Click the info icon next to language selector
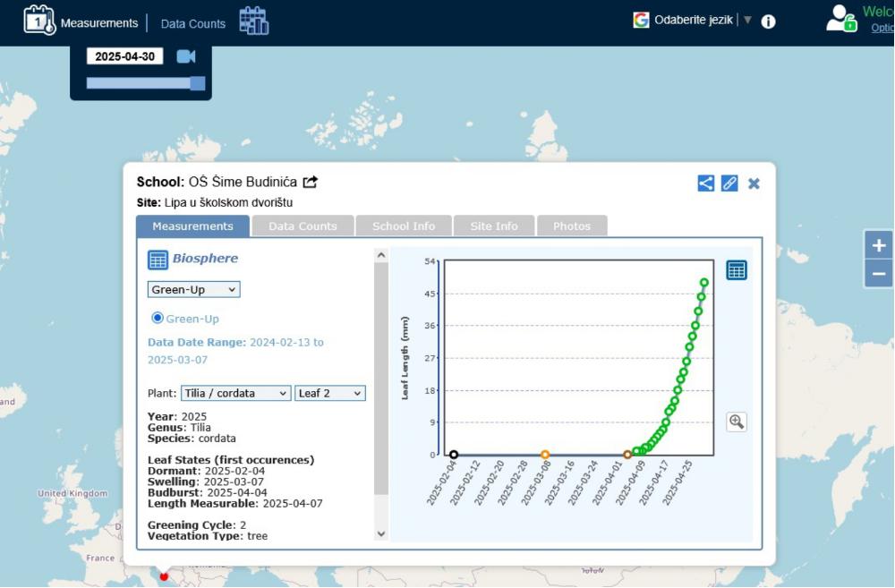This screenshot has width=895, height=588. tap(768, 21)
